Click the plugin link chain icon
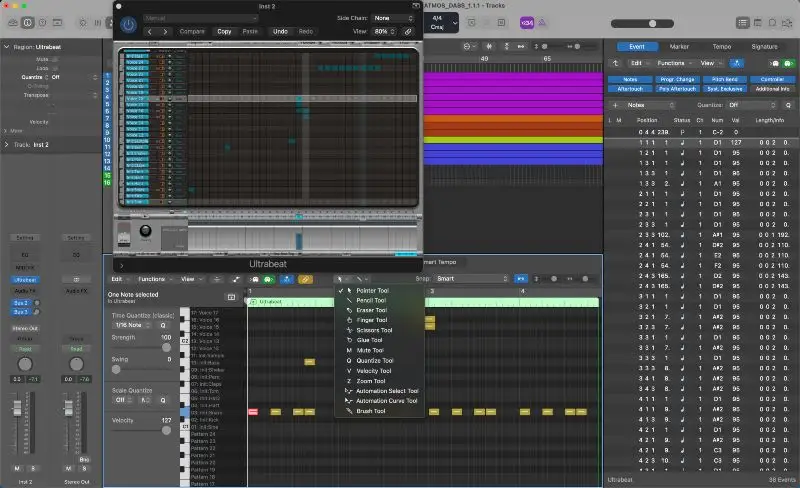The width and height of the screenshot is (800, 488). coord(407,32)
